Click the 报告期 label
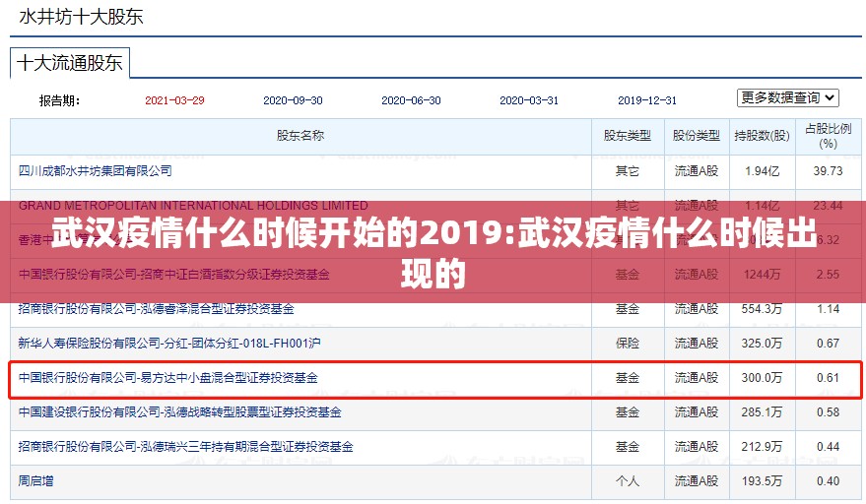The width and height of the screenshot is (866, 504). (x=59, y=101)
